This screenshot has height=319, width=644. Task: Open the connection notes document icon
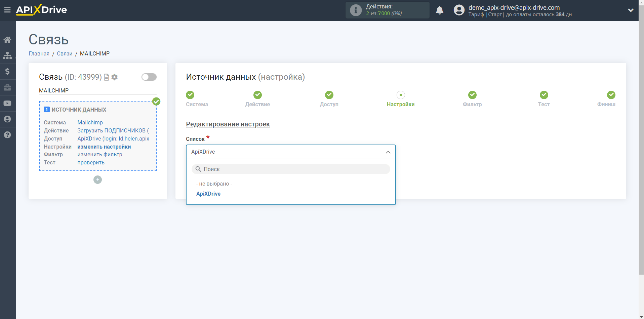(x=107, y=77)
